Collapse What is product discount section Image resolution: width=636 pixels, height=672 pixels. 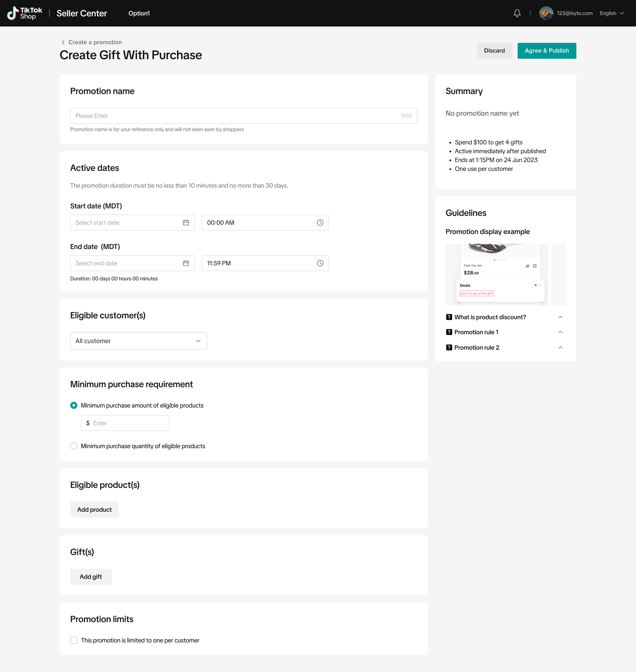tap(560, 317)
